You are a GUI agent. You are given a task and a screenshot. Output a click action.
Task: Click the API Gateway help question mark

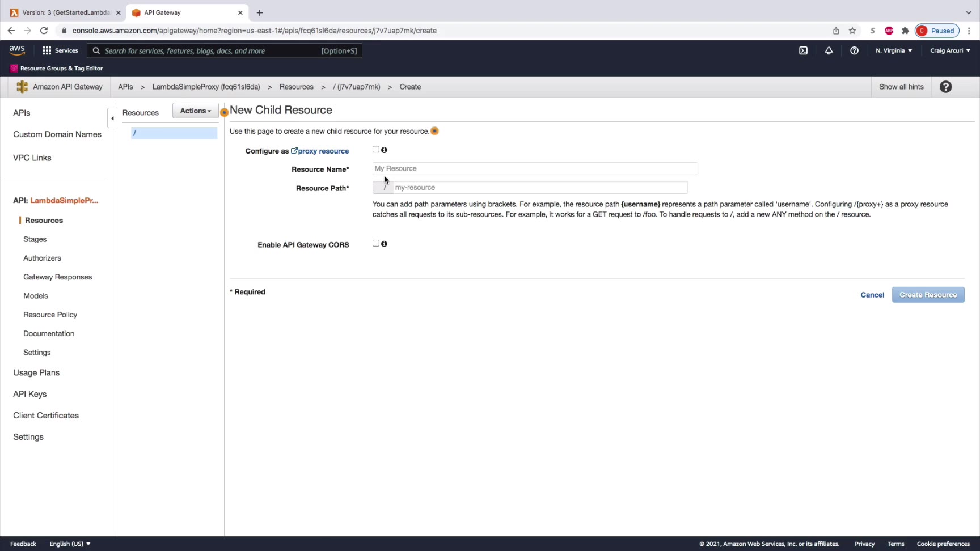(x=945, y=87)
